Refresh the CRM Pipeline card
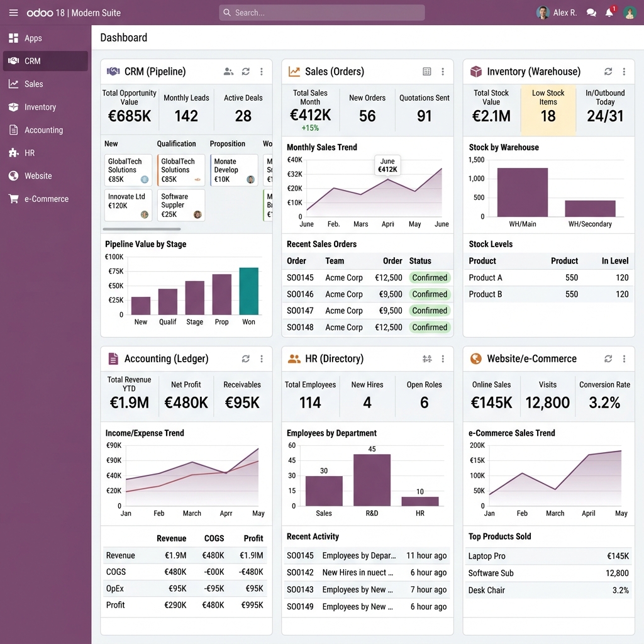Viewport: 644px width, 644px height. [x=245, y=71]
